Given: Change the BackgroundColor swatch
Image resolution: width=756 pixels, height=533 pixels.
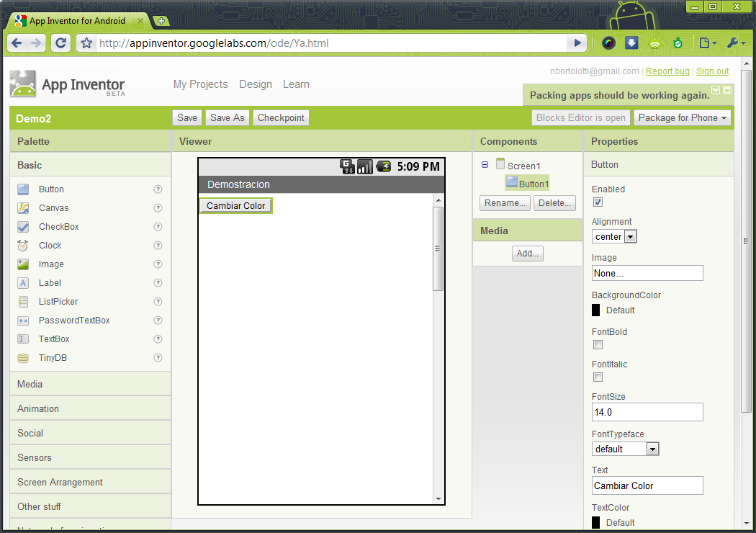Looking at the screenshot, I should (598, 310).
